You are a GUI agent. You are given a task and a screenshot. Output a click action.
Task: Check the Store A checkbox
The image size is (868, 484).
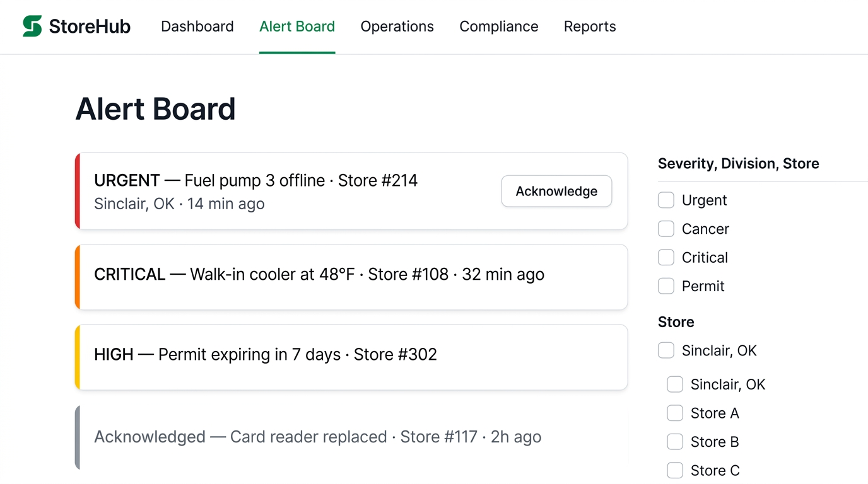pos(675,413)
